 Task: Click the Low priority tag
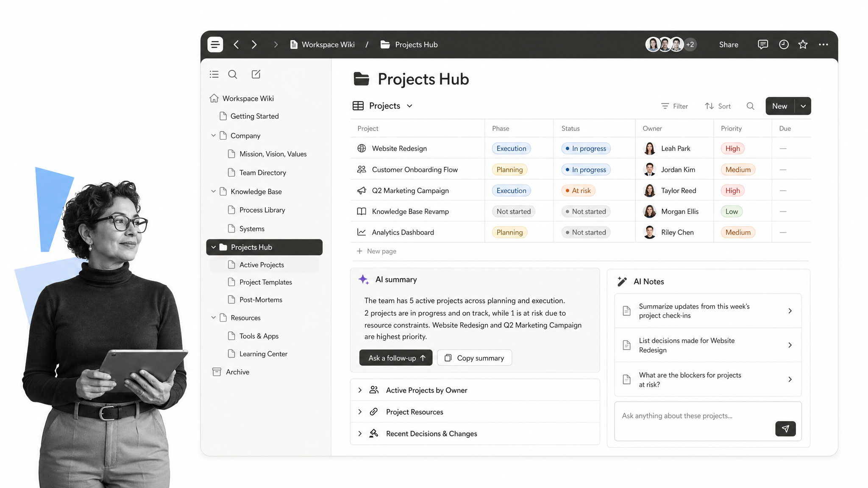pos(732,211)
